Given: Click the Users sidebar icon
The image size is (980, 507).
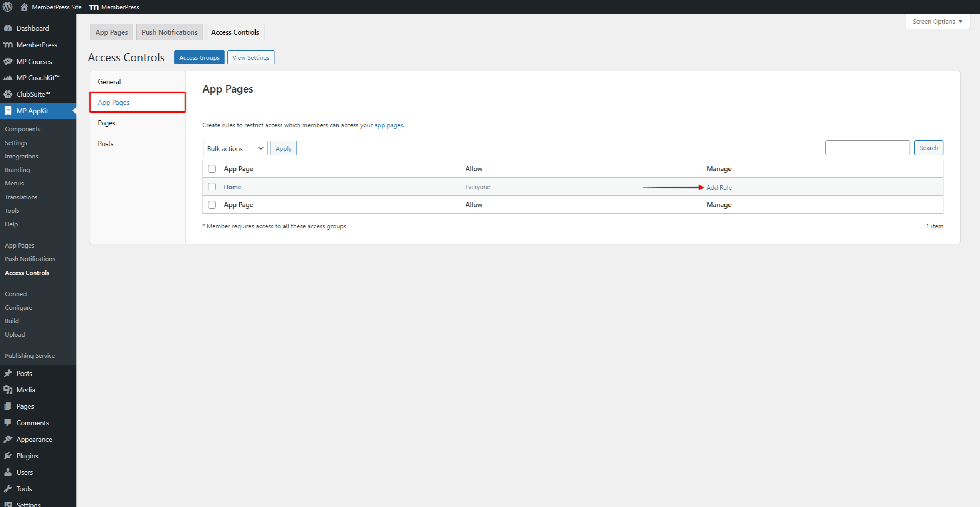Looking at the screenshot, I should pyautogui.click(x=8, y=472).
